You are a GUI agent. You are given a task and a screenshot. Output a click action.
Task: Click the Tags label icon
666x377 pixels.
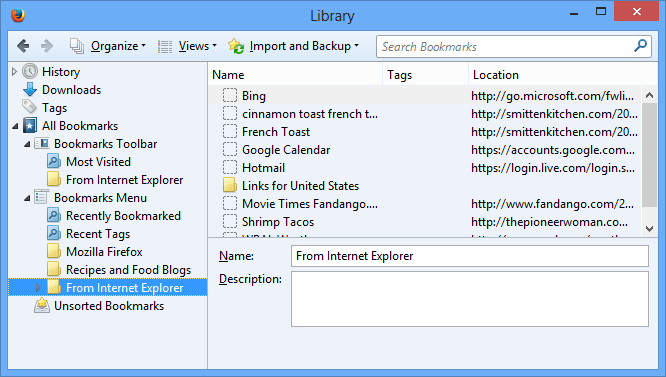pos(29,107)
